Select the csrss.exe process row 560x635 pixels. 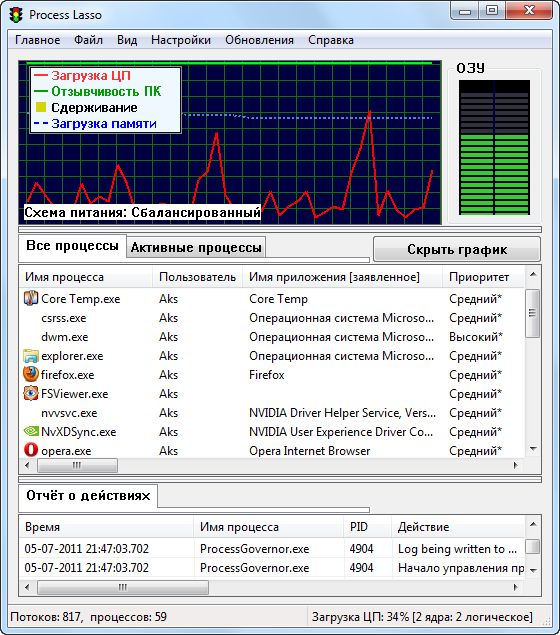[272, 318]
